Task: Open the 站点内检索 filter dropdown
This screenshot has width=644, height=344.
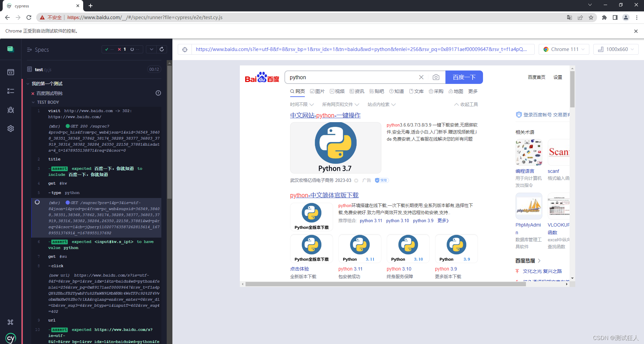Action: (x=381, y=104)
